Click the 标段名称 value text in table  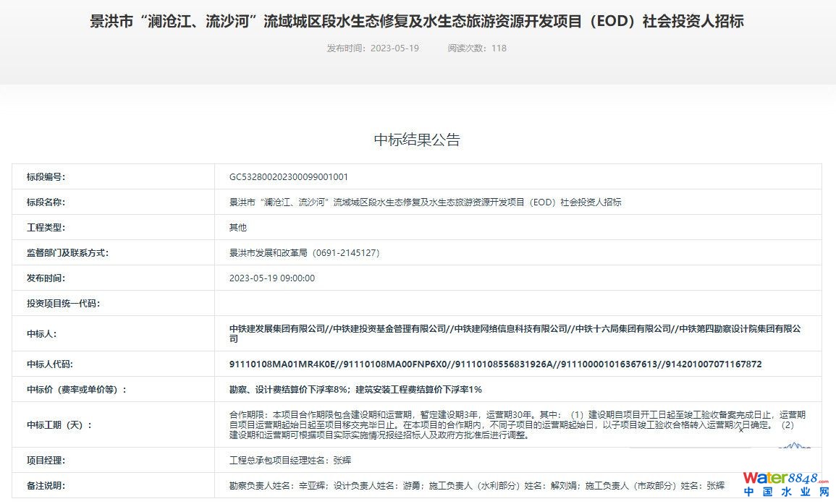425,202
